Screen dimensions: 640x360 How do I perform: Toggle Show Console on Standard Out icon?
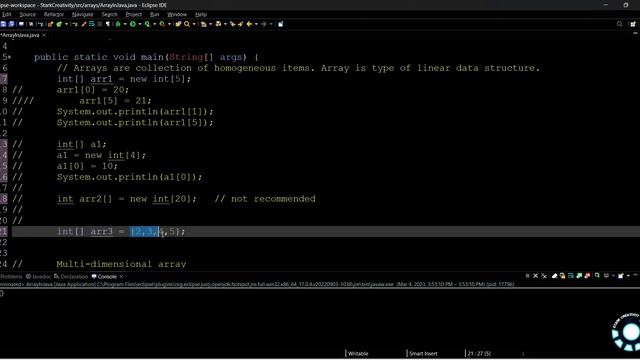[x=579, y=276]
